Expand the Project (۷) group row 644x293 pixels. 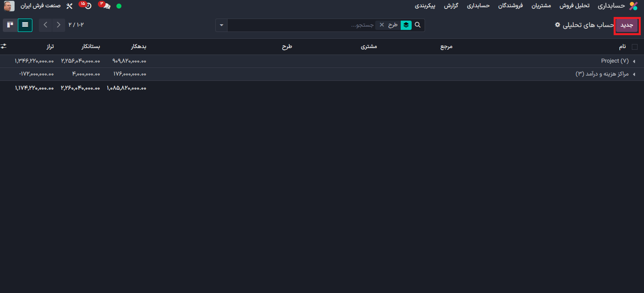(x=614, y=61)
